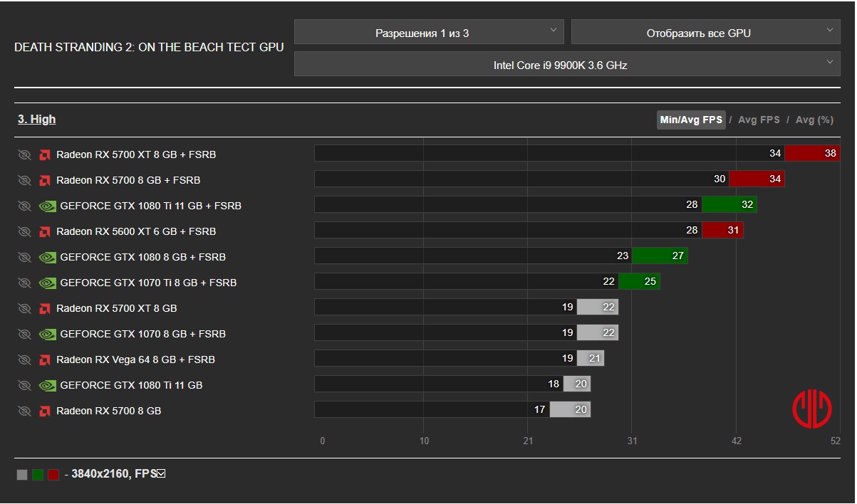The width and height of the screenshot is (857, 504).
Task: Select the 'Radeon RX 5700 XT 8 GB + FSRB' label
Action: click(136, 154)
